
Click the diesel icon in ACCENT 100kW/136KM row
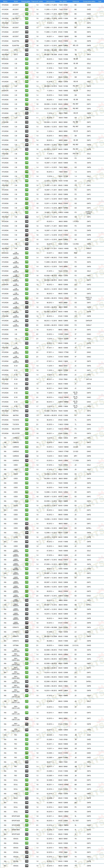(x=27, y=36)
